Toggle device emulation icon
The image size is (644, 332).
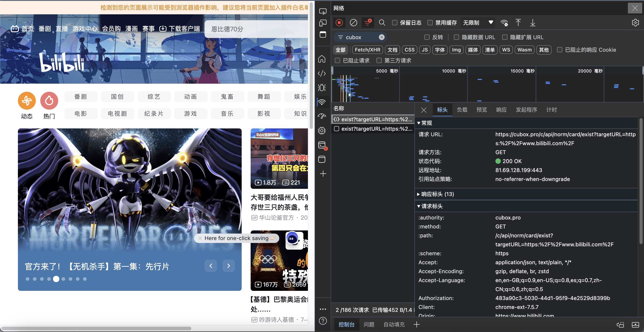[x=323, y=23]
